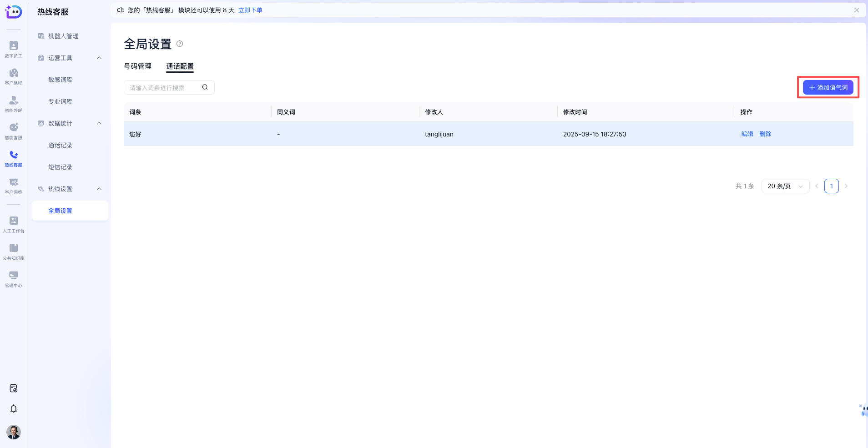Open the 智能客服 sidebar icon

(x=14, y=131)
